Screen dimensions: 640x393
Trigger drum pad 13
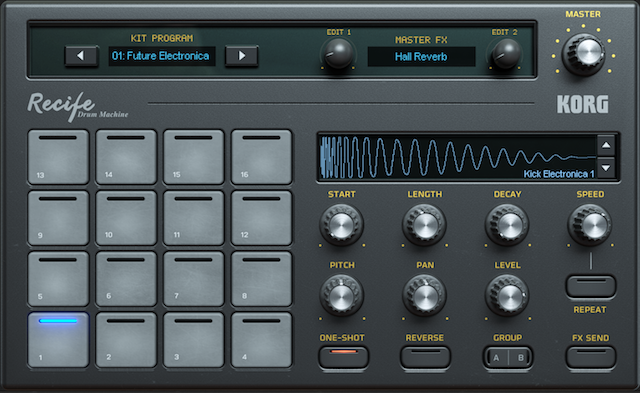pos(58,157)
